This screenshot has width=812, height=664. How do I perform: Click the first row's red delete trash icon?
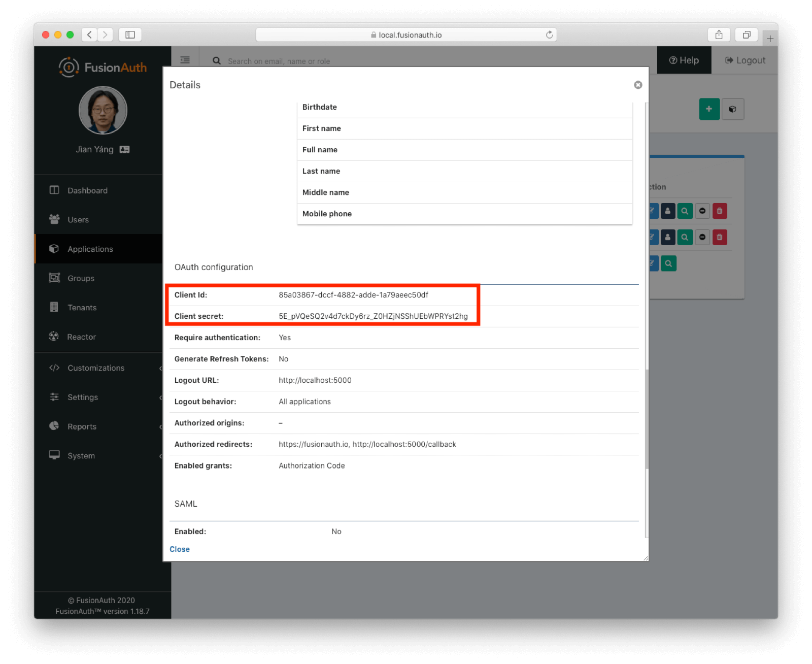(x=720, y=211)
